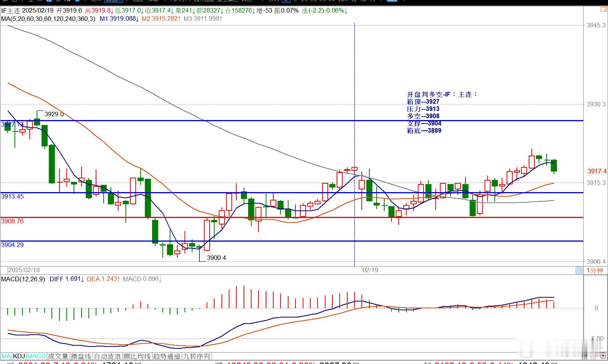Click the M2 3915.282 moving average value
608x364 pixels.
(x=161, y=18)
